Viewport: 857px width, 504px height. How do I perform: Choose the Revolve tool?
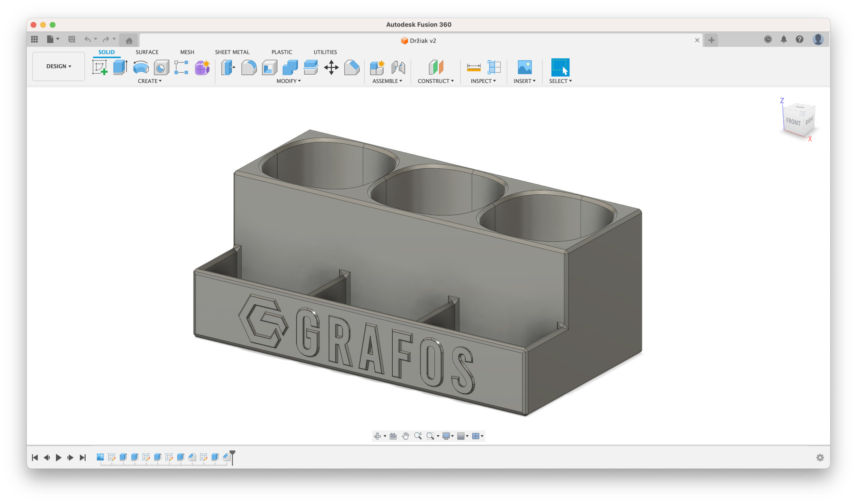point(141,67)
